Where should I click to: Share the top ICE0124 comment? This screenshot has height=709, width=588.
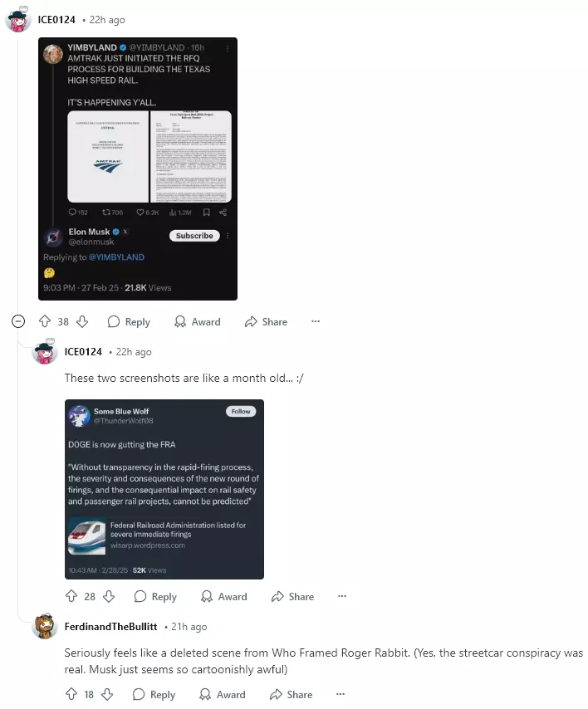[x=266, y=322]
